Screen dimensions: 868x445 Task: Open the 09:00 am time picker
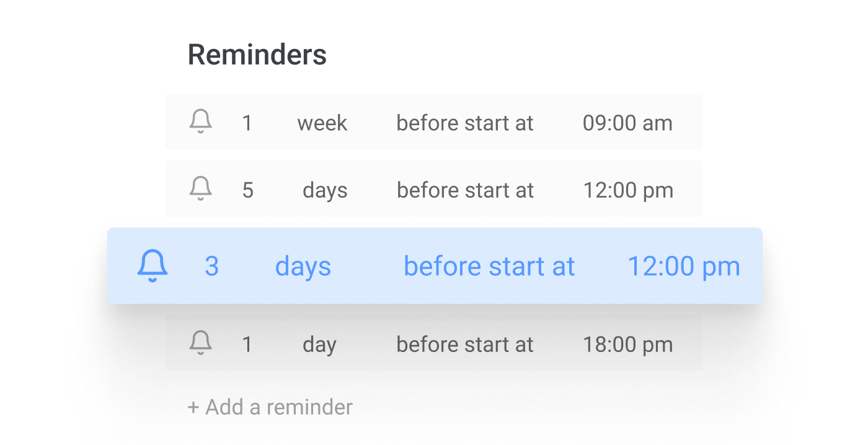tap(628, 122)
